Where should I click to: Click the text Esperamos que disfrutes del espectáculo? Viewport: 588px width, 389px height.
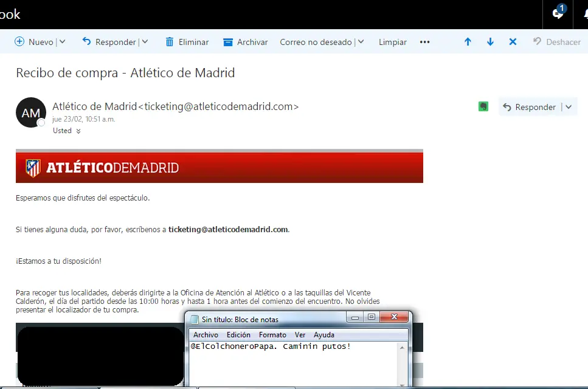point(83,198)
